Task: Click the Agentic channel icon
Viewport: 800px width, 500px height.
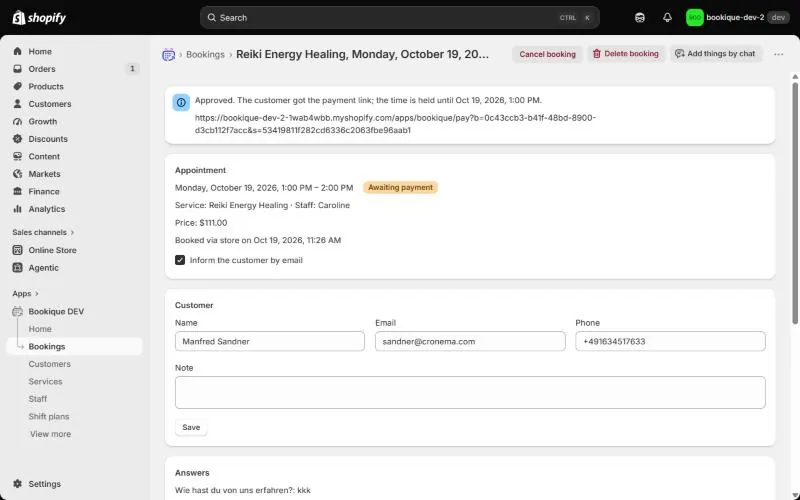Action: [18, 267]
